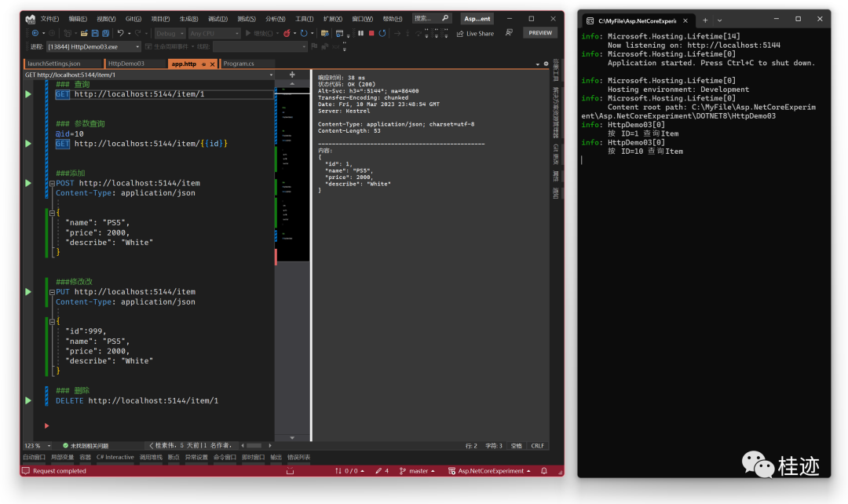848x504 pixels.
Task: Open the Any CPU platform dropdown
Action: point(214,34)
